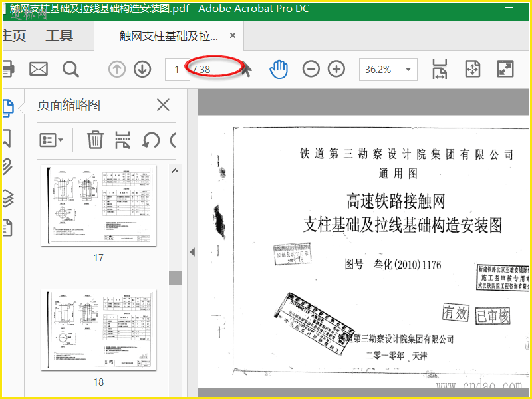The image size is (532, 399).
Task: Go to the next page with the down arrow
Action: click(x=142, y=69)
